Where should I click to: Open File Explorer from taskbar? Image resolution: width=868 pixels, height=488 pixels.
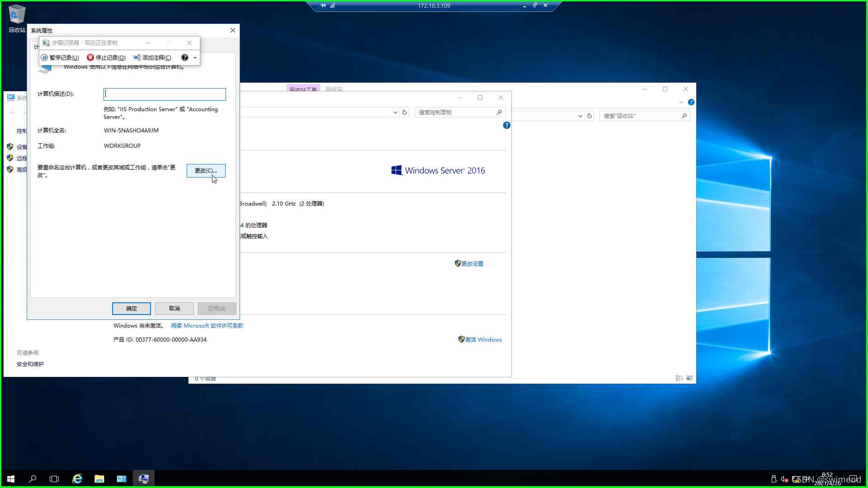pos(99,479)
